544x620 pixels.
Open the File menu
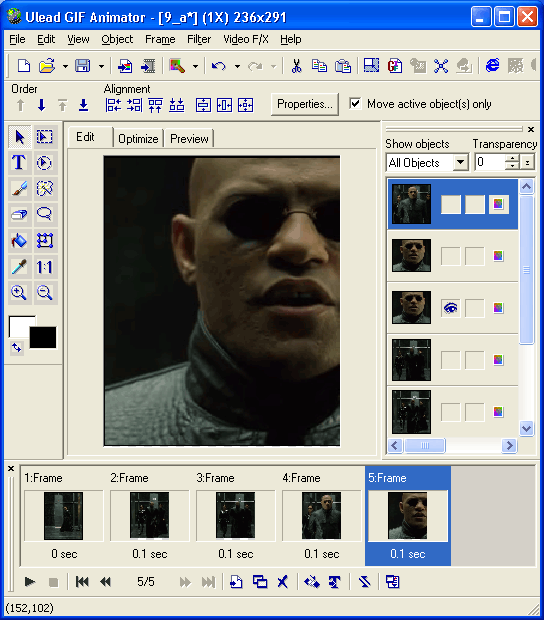[17, 39]
